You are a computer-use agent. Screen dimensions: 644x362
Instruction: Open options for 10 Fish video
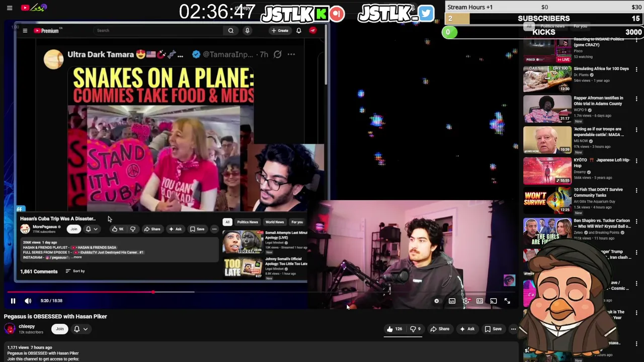coord(636,191)
